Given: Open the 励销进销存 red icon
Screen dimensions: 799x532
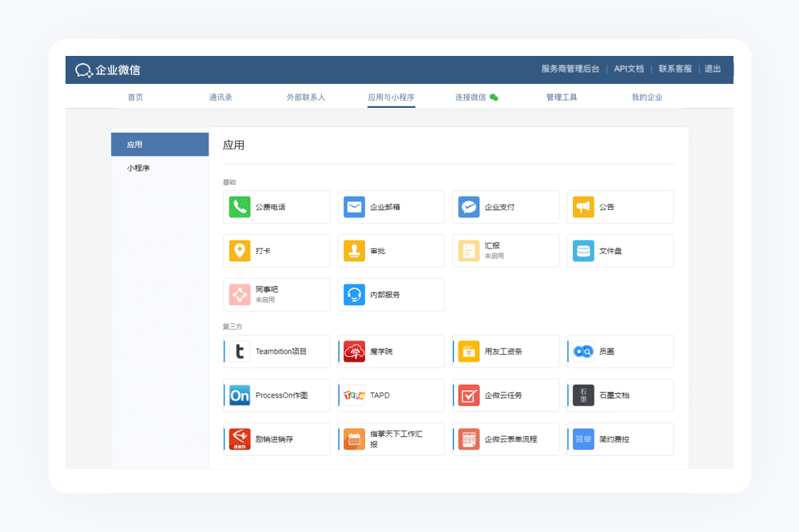Looking at the screenshot, I should [240, 439].
